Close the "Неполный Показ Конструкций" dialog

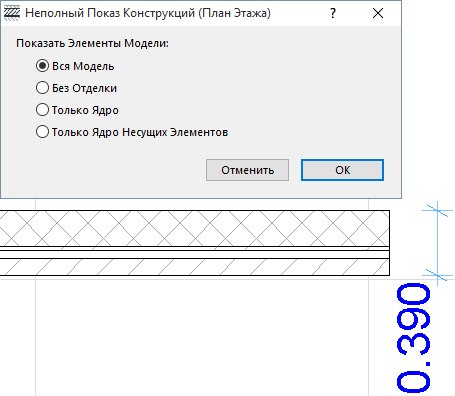(x=378, y=13)
